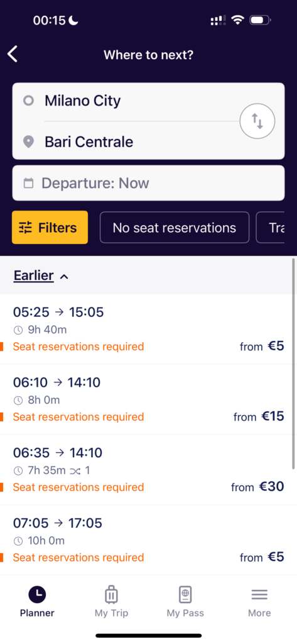Tap the back arrow icon
Viewport: 297px width, 644px height.
13,54
